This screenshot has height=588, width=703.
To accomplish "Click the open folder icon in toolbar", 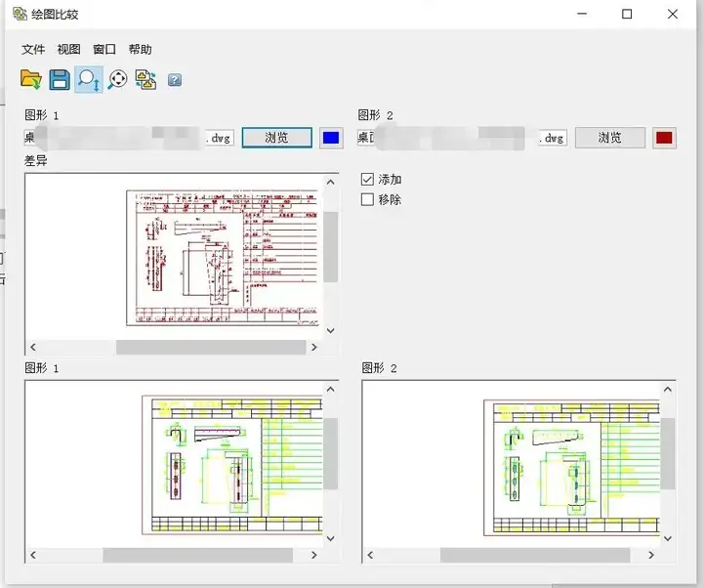I will point(31,80).
